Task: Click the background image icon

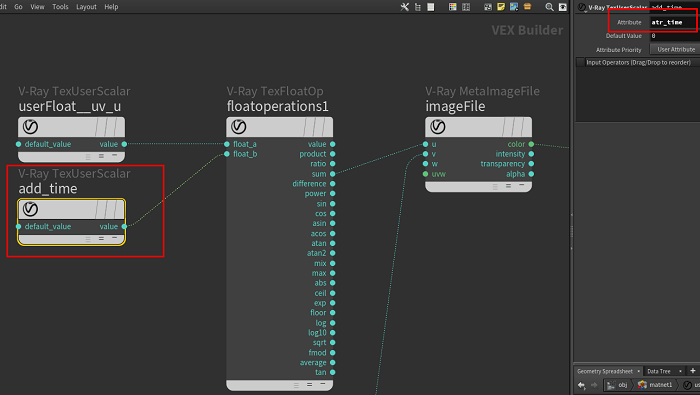Action: 514,7
